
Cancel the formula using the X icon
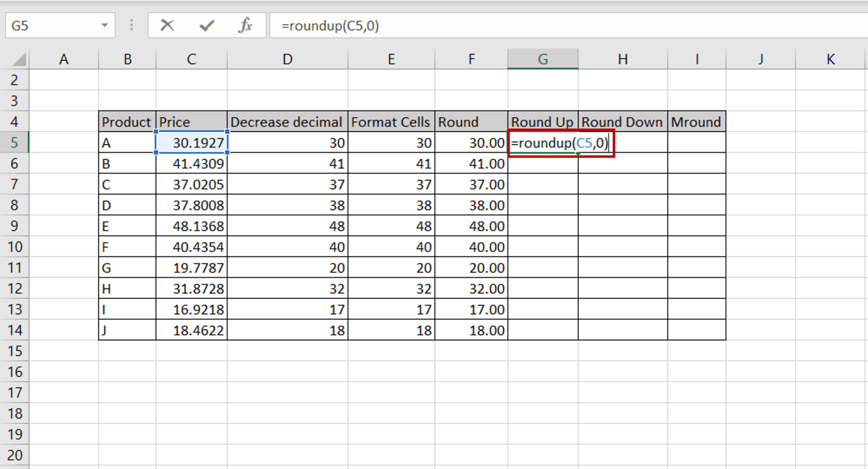[167, 25]
